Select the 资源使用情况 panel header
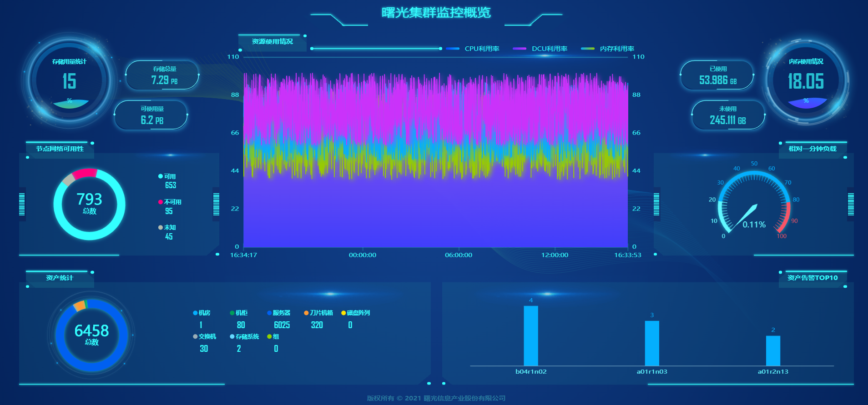The image size is (868, 405). pos(272,41)
